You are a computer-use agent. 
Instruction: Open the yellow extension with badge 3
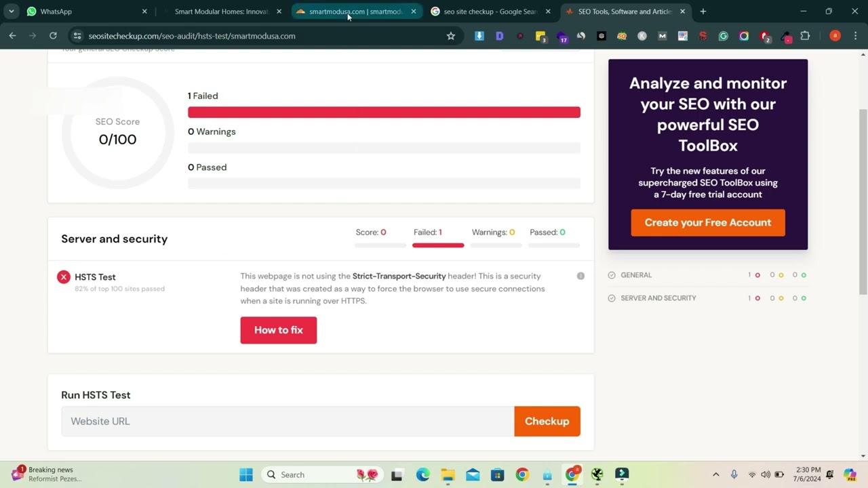(540, 37)
